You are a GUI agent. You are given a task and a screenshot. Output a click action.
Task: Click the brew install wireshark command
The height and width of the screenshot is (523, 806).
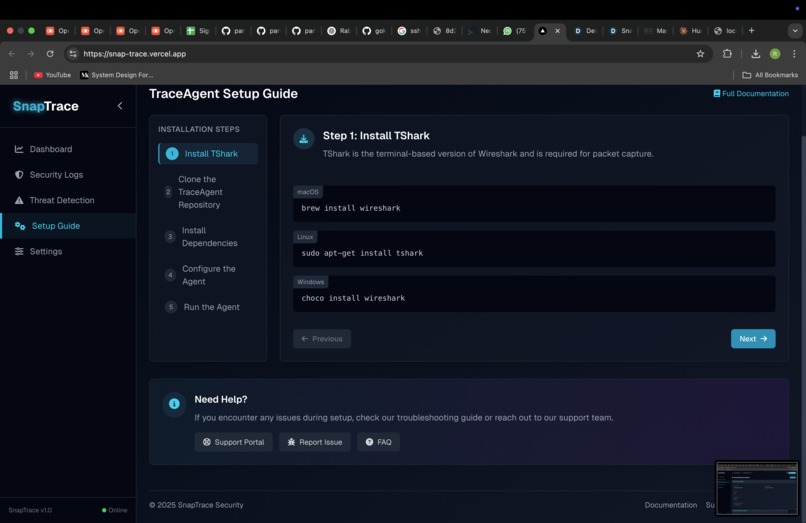coord(351,208)
